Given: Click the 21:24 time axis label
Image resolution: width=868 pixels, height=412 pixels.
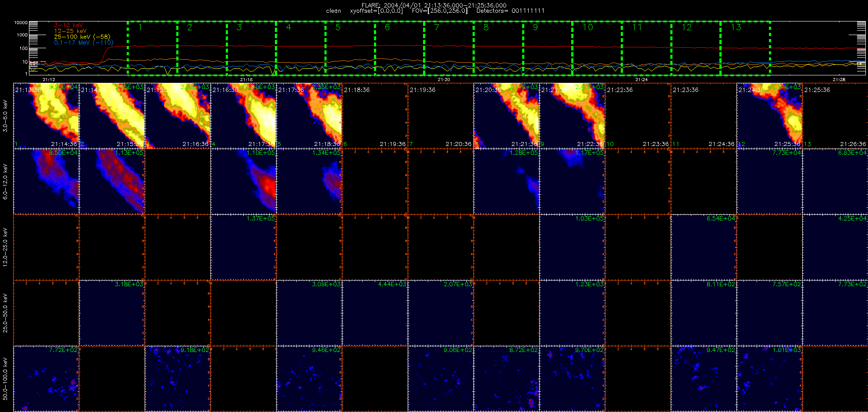Looking at the screenshot, I should [x=641, y=79].
